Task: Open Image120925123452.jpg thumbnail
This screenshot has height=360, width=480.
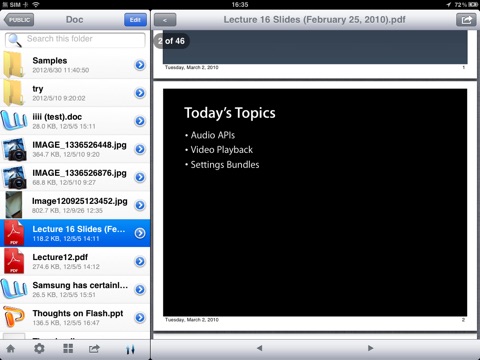Action: tap(14, 205)
